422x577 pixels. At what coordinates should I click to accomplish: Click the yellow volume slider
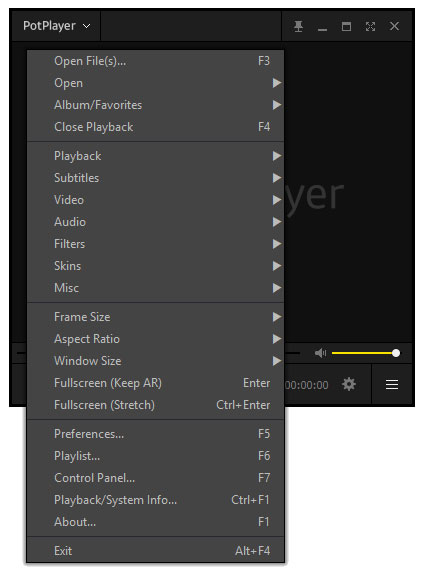click(x=365, y=353)
